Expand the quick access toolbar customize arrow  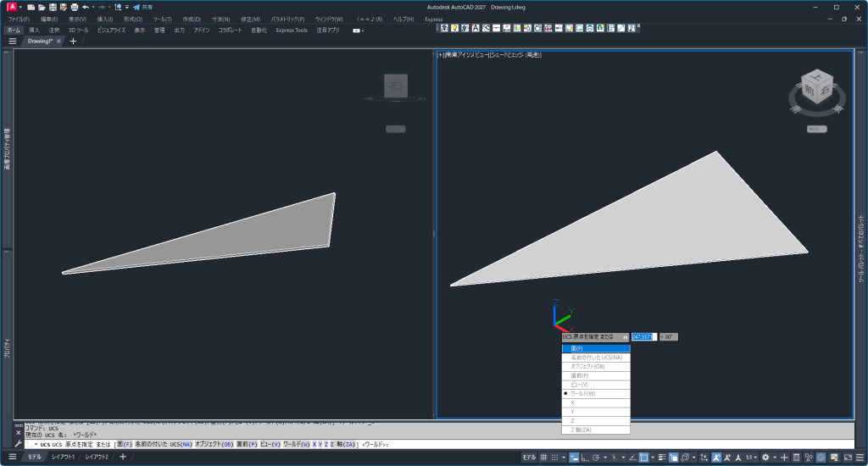click(126, 7)
